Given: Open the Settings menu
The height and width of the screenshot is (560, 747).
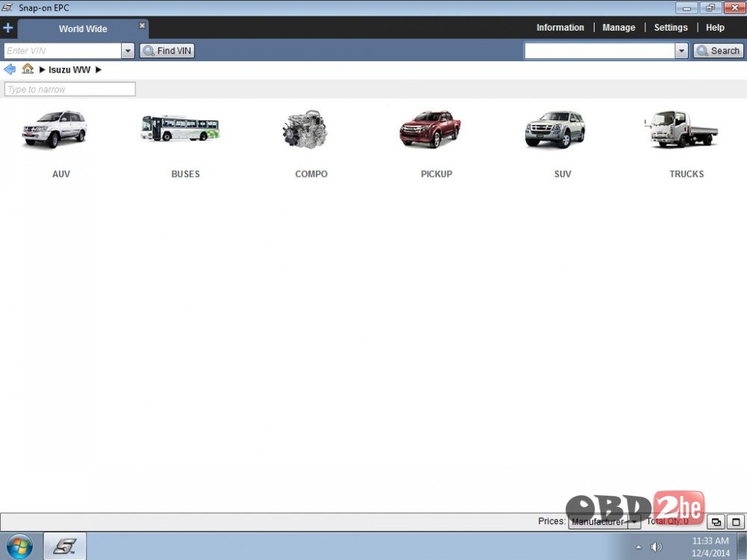Looking at the screenshot, I should click(671, 28).
